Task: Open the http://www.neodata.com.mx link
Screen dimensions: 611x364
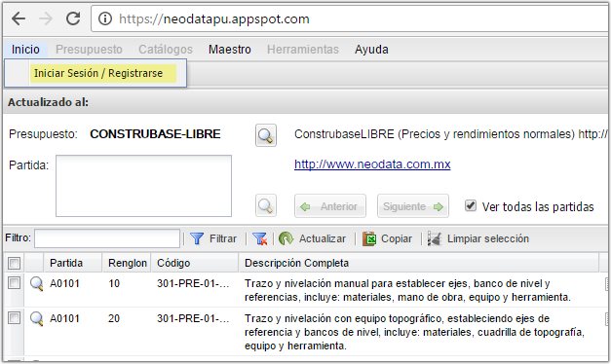Action: (x=372, y=164)
